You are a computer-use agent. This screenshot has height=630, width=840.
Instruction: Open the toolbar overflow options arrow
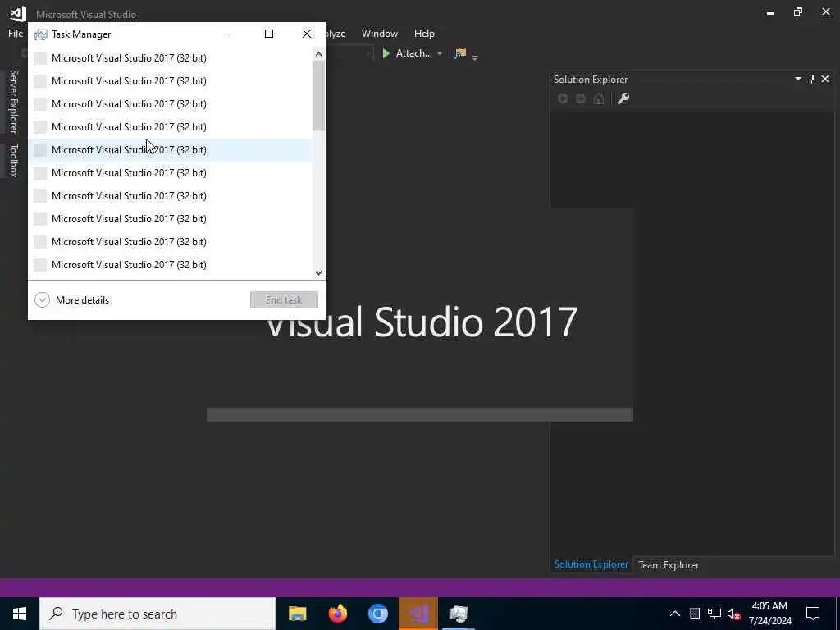475,57
